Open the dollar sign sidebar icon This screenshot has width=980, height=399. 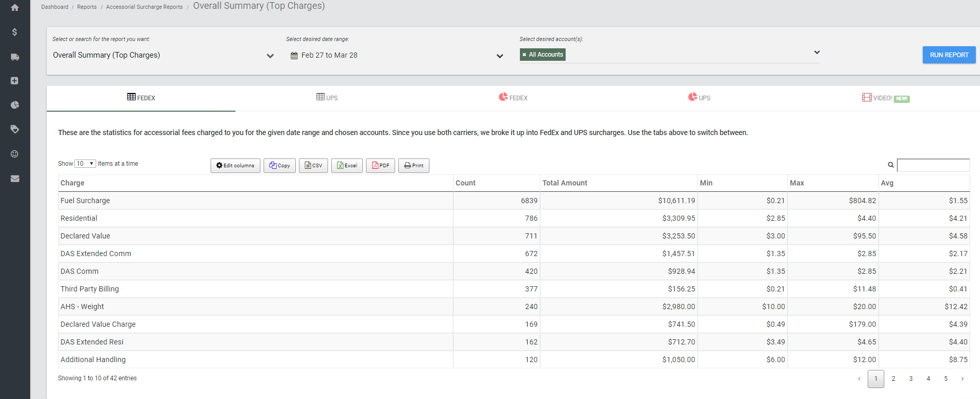[15, 32]
